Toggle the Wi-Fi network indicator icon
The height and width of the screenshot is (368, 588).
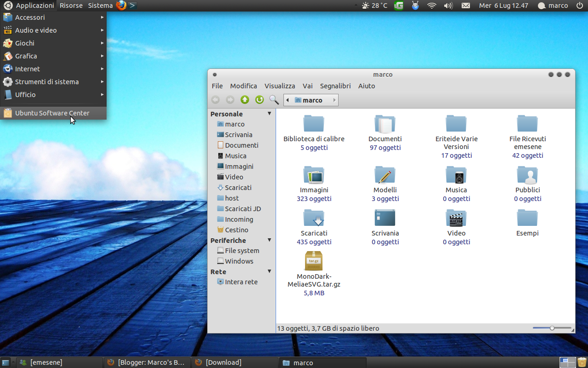(x=431, y=6)
